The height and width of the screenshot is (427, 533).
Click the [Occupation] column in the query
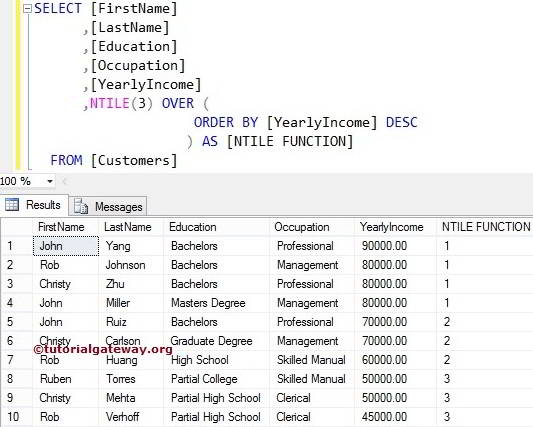pos(138,66)
